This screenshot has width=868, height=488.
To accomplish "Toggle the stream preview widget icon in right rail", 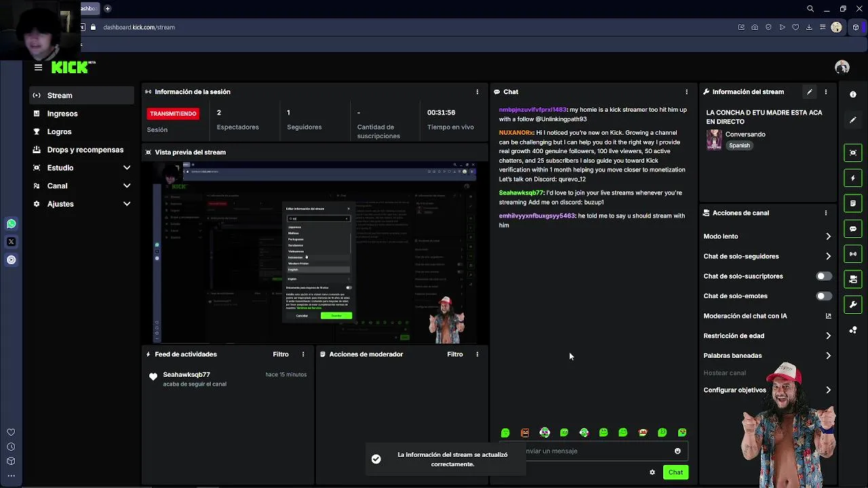I will pos(853,152).
